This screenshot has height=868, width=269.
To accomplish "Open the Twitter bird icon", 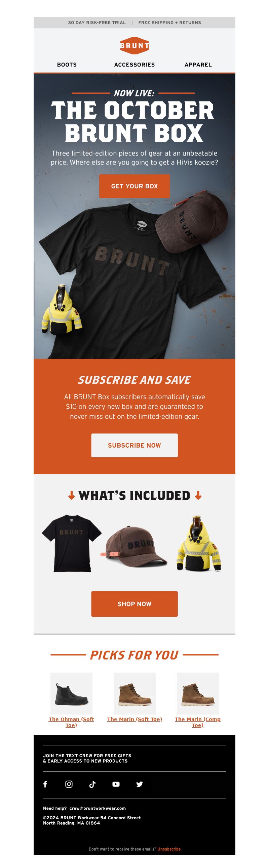I will click(140, 784).
